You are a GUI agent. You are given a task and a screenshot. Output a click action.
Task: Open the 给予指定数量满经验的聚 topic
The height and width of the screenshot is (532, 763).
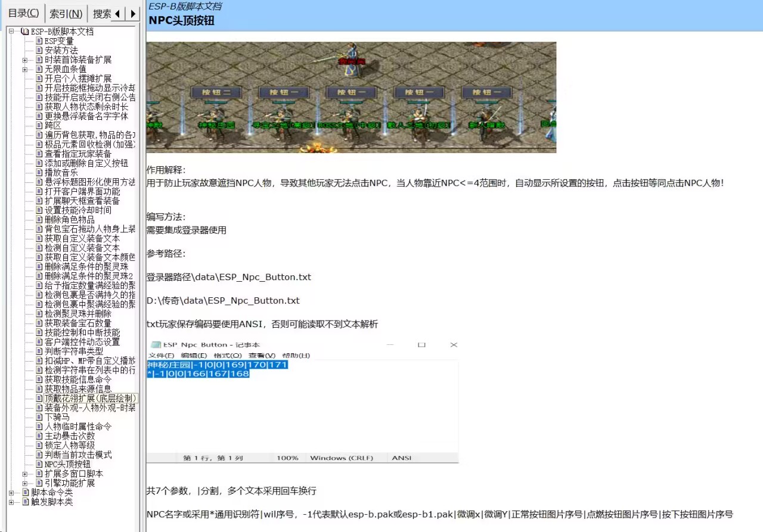click(x=90, y=285)
